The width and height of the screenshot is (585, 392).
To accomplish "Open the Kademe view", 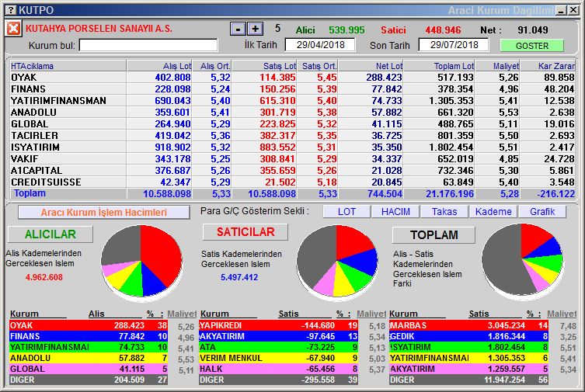I will pos(493,212).
